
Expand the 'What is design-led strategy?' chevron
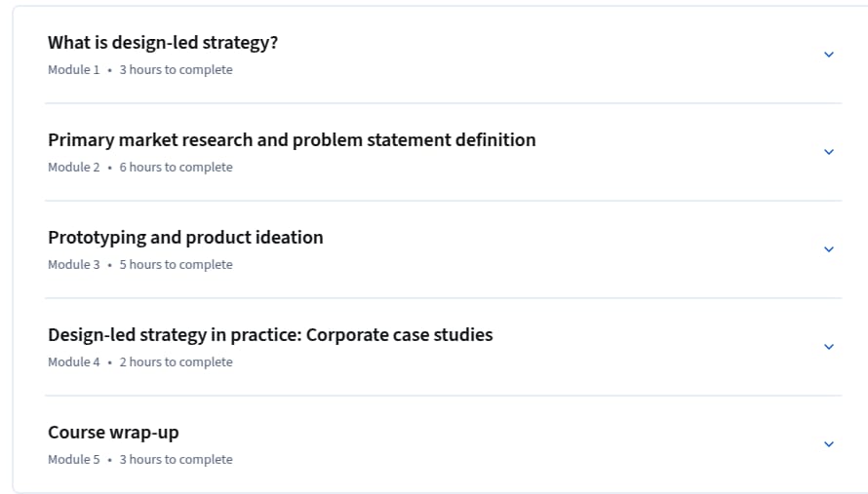tap(829, 55)
